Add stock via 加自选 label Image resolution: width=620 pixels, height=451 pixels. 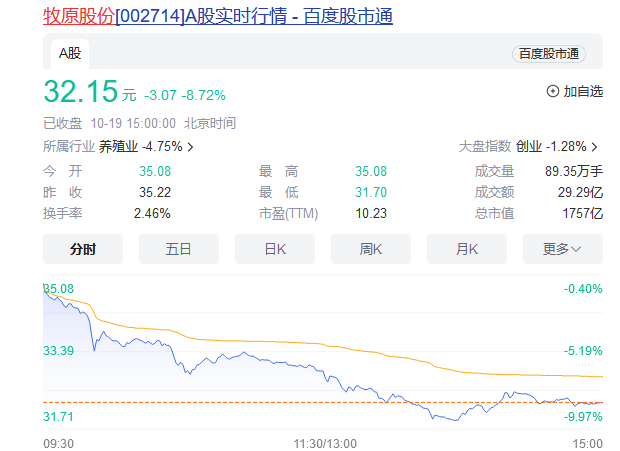(x=583, y=91)
